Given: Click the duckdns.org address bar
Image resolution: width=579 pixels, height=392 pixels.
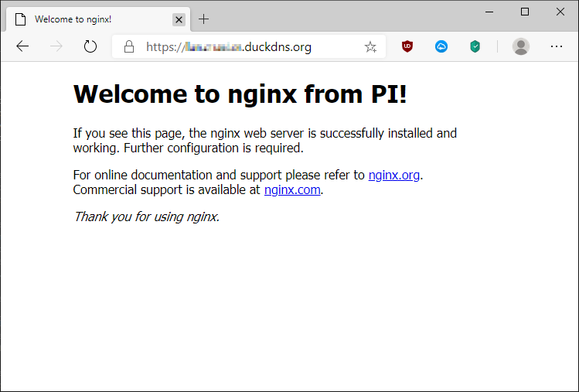Looking at the screenshot, I should pyautogui.click(x=249, y=46).
